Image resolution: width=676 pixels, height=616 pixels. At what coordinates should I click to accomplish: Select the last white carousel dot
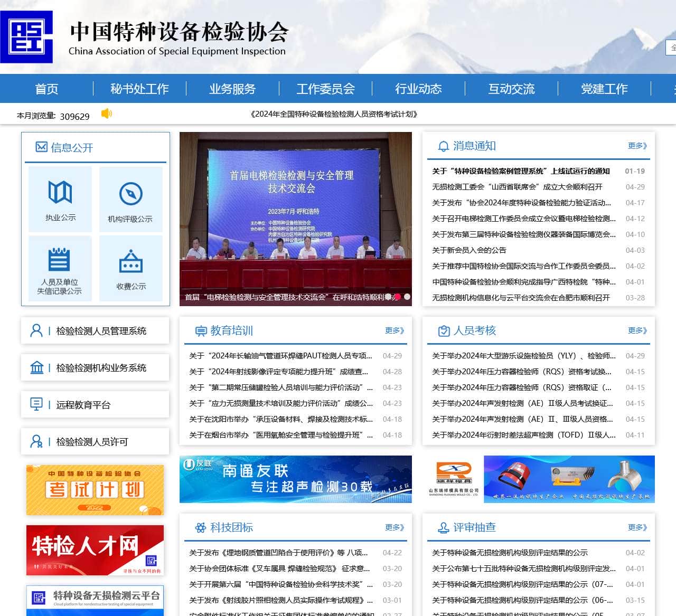407,297
